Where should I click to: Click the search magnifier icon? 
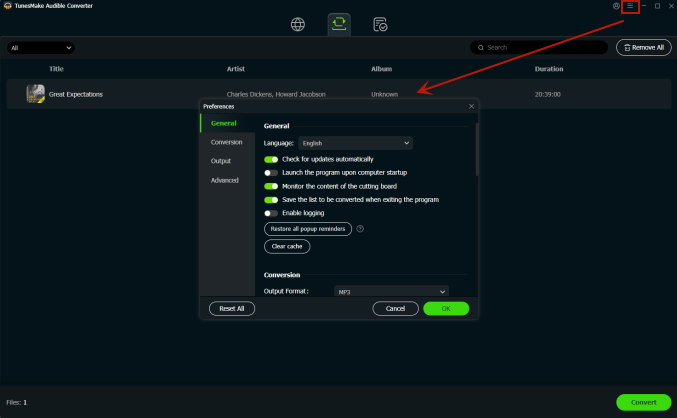(x=481, y=48)
